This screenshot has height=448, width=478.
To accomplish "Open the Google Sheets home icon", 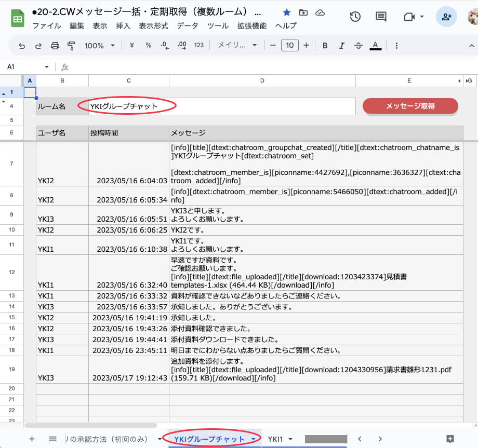I will click(17, 18).
